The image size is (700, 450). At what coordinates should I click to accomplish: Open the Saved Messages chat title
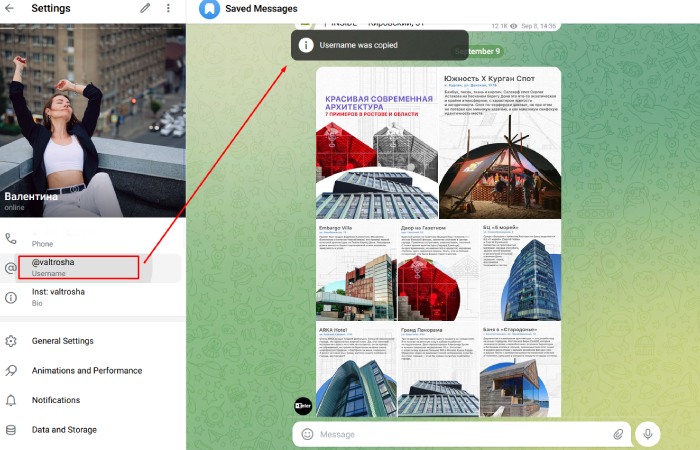click(x=261, y=9)
